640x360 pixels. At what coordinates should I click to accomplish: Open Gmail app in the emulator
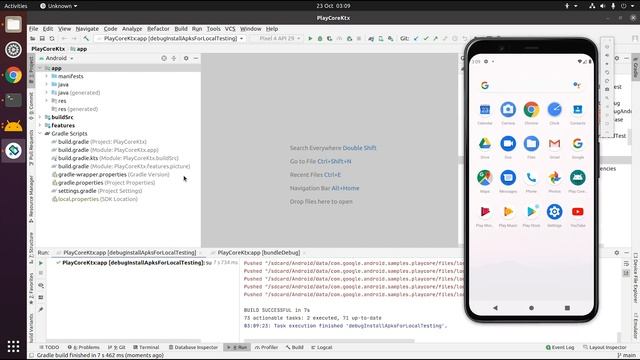pyautogui.click(x=554, y=144)
